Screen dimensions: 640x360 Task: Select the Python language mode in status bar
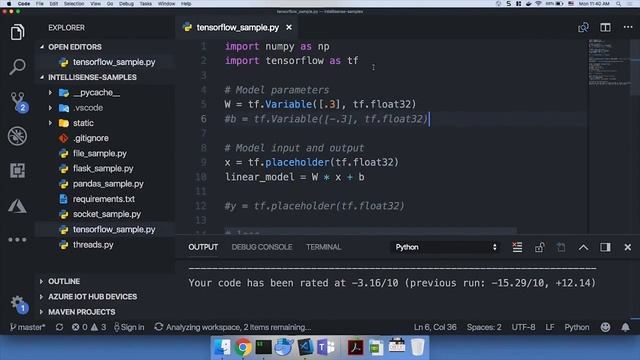[x=577, y=327]
